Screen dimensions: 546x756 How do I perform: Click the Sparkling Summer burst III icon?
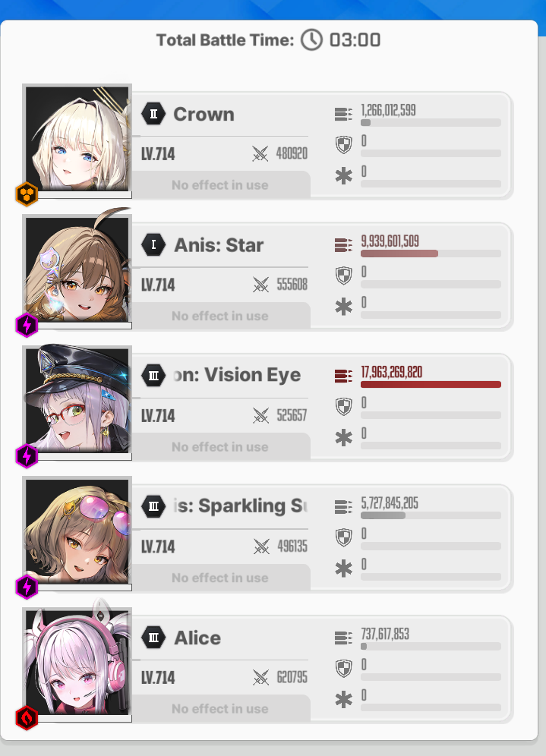tap(153, 507)
